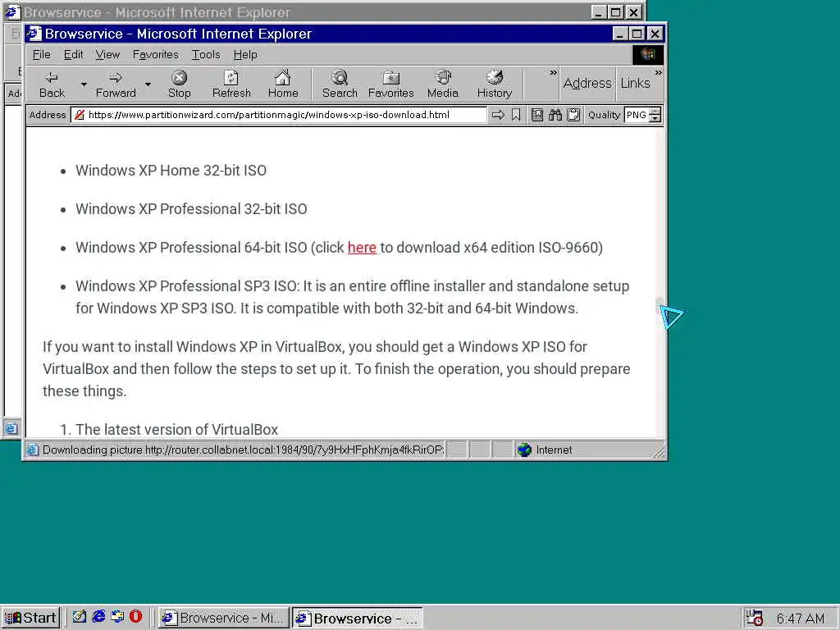Image resolution: width=840 pixels, height=630 pixels.
Task: Click the Forward navigation button
Action: (x=116, y=84)
